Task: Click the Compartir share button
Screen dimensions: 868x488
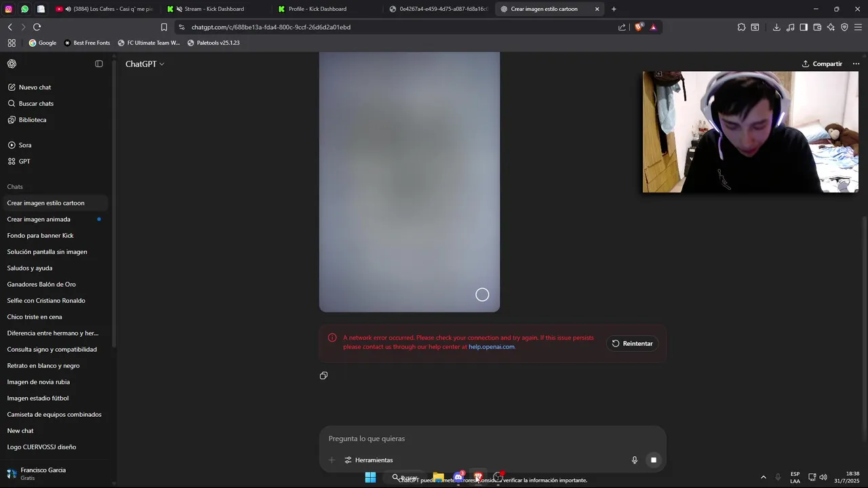Action: (822, 64)
